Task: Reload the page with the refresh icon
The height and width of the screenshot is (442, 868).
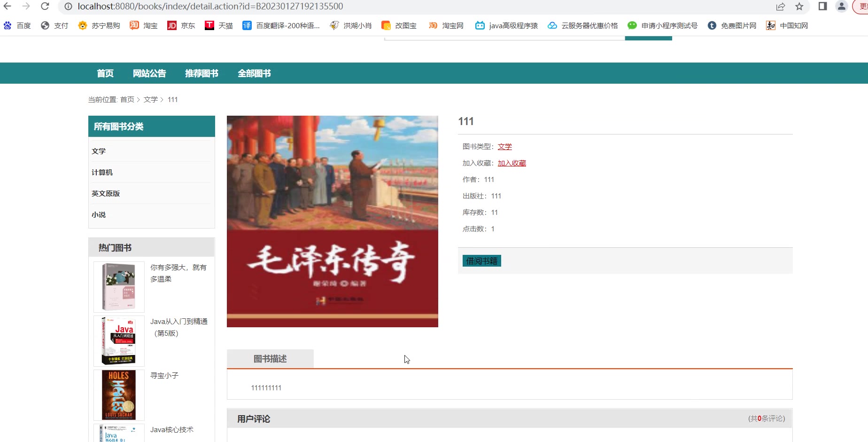Action: 45,6
